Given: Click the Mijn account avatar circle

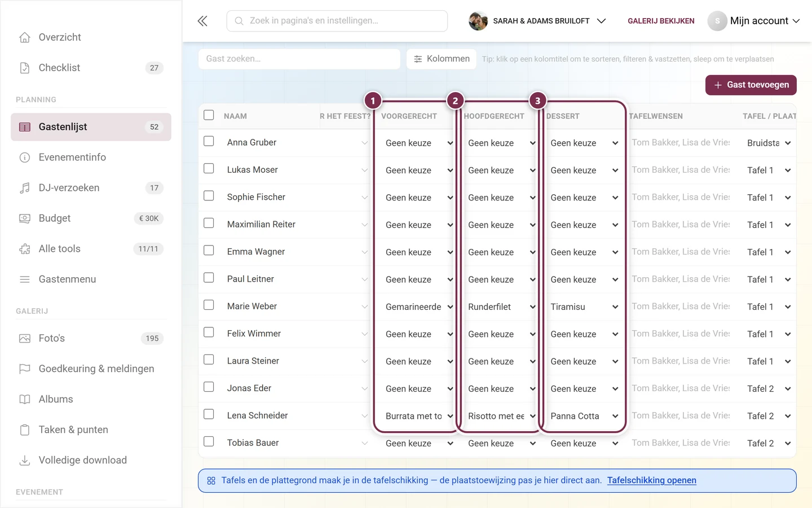Looking at the screenshot, I should [717, 21].
